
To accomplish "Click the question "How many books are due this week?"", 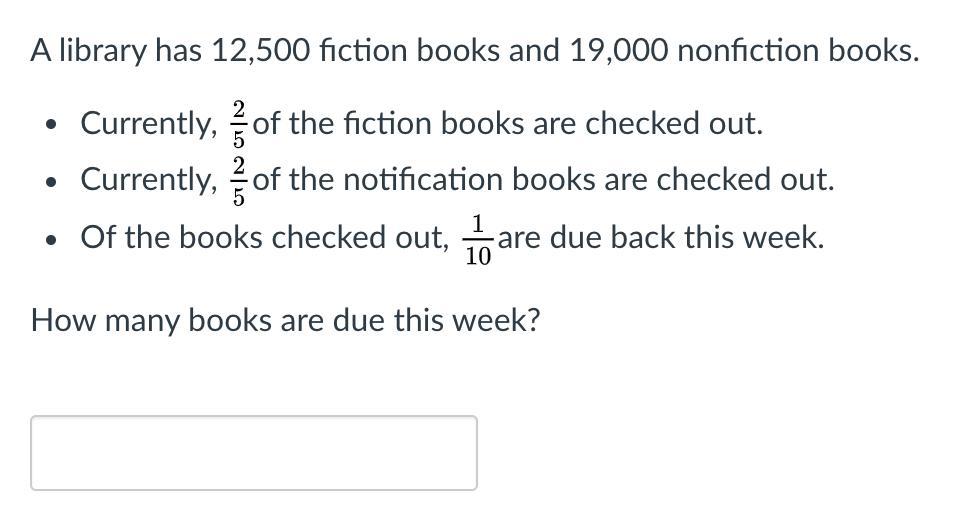I will pyautogui.click(x=286, y=320).
